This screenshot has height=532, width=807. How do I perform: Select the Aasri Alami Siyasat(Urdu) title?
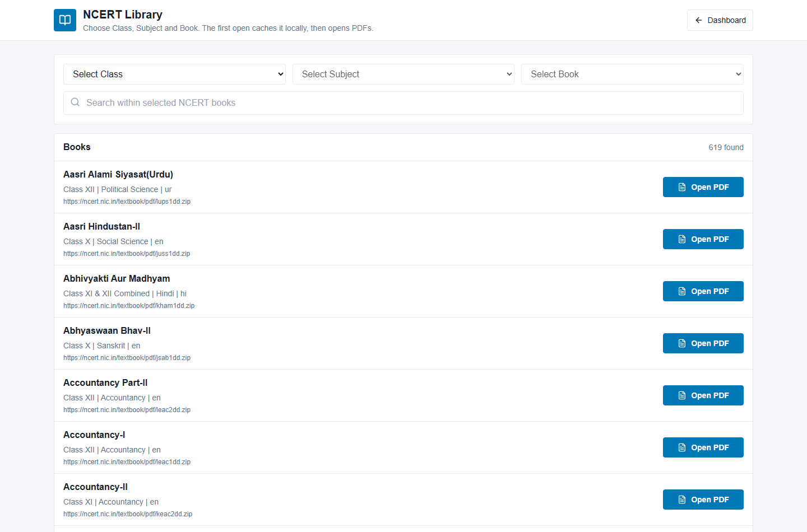(x=118, y=174)
